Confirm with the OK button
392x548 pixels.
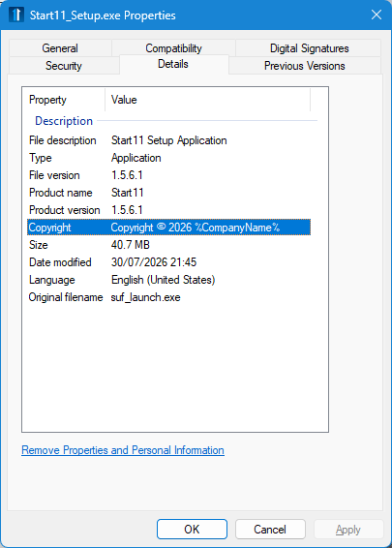coord(192,530)
